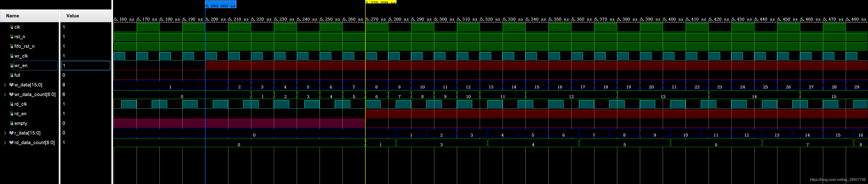This screenshot has height=184, width=868.
Task: Click the Name column header
Action: coord(29,16)
